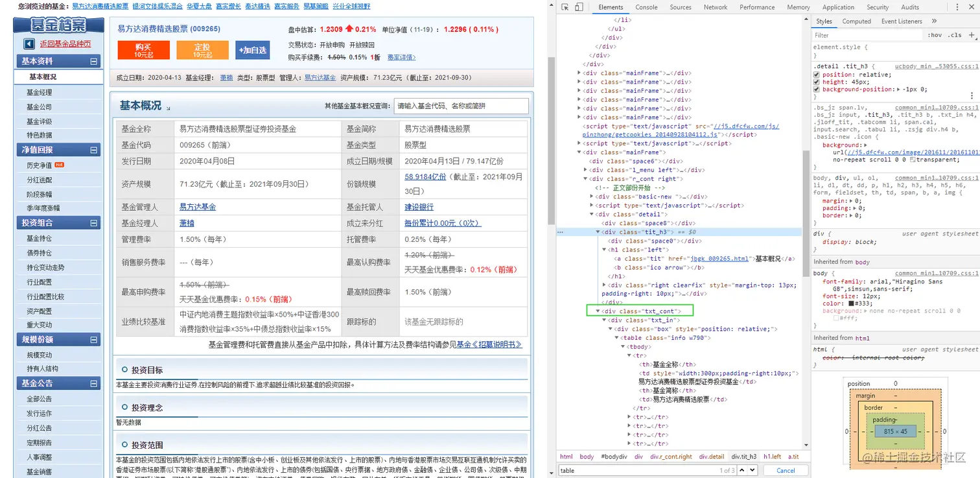
Task: Collapse the h1 class="left" node
Action: pyautogui.click(x=604, y=250)
